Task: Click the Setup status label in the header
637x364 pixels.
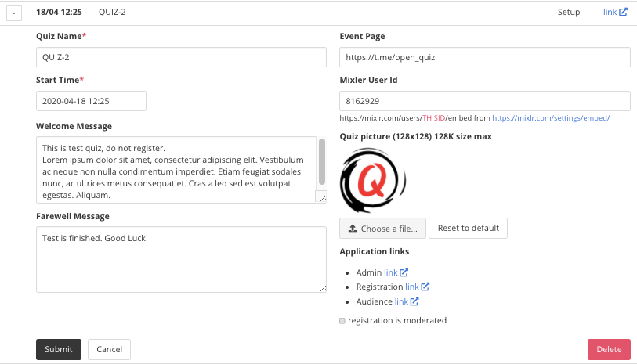Action: pyautogui.click(x=568, y=12)
